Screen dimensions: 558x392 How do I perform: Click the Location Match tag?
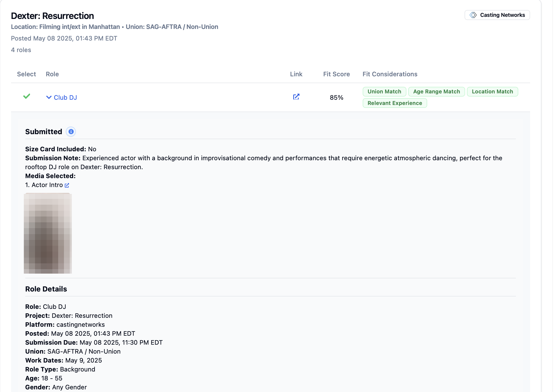click(492, 92)
